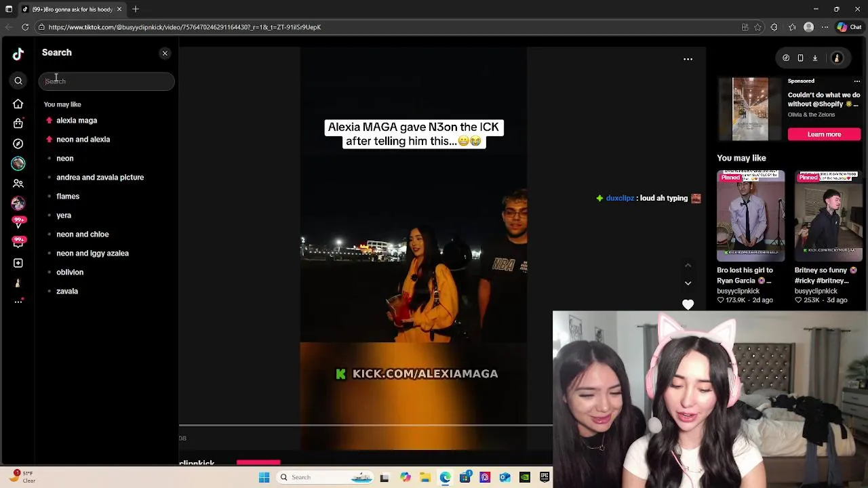This screenshot has height=488, width=868.
Task: Open weather widget showing 51°F Clear
Action: pos(22,476)
